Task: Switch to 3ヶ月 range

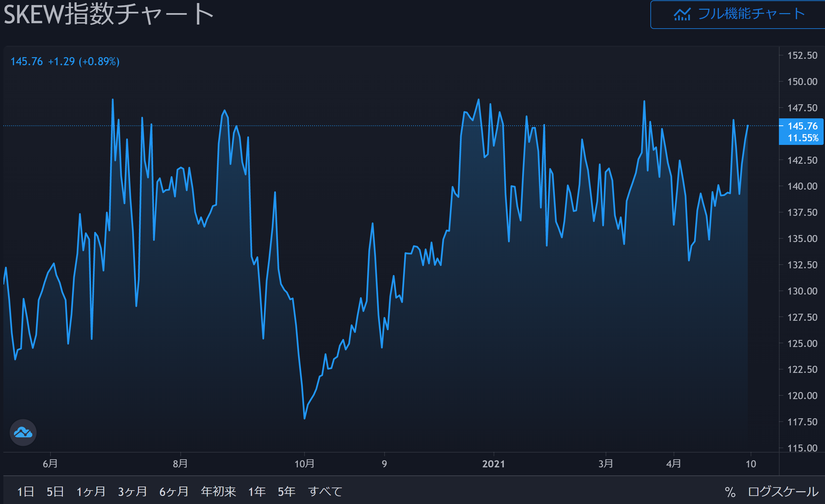Action: click(132, 492)
